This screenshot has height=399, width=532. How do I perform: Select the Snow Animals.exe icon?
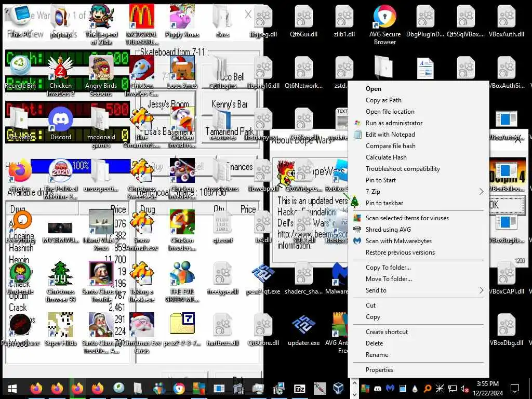click(x=142, y=230)
